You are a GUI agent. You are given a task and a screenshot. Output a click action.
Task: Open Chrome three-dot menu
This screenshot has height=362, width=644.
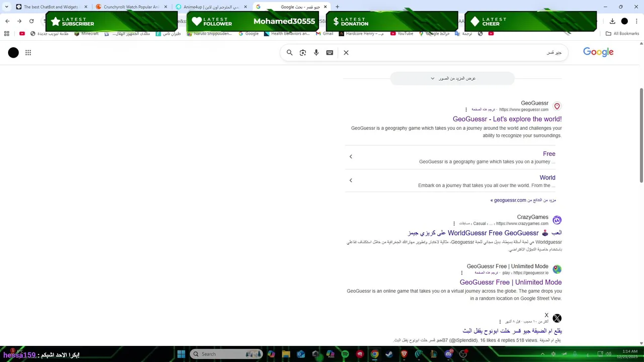pos(636,21)
